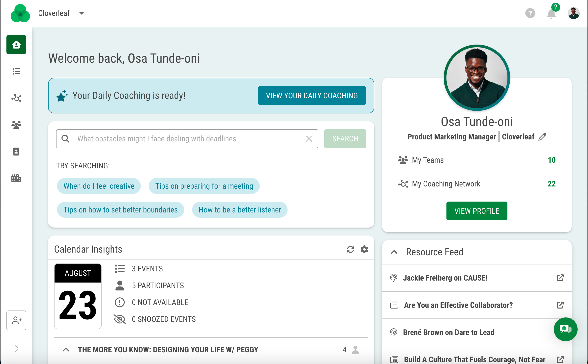
Task: Click the View Profile button
Action: click(476, 211)
